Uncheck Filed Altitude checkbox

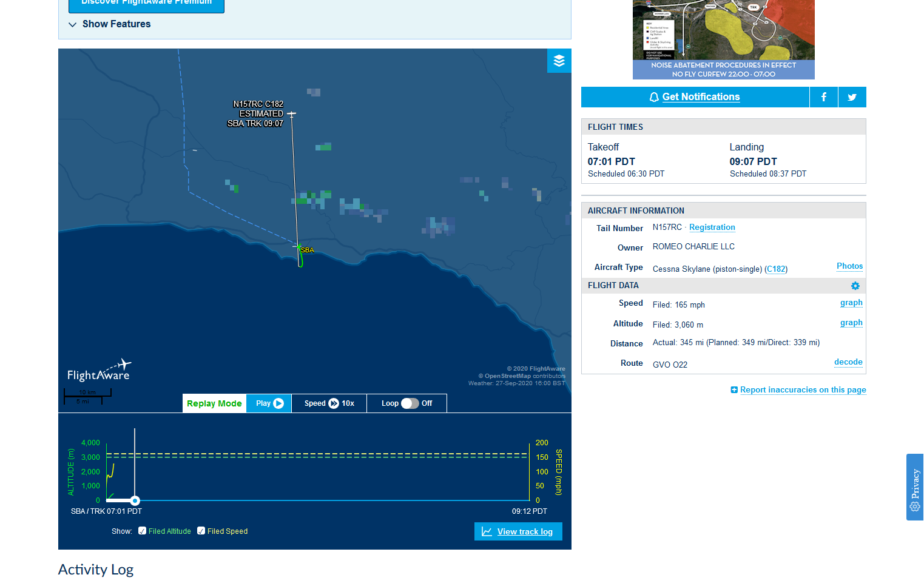142,531
